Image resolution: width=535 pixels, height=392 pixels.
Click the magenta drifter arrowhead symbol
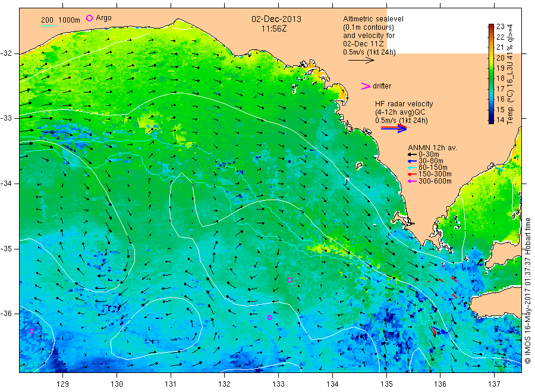pos(366,86)
